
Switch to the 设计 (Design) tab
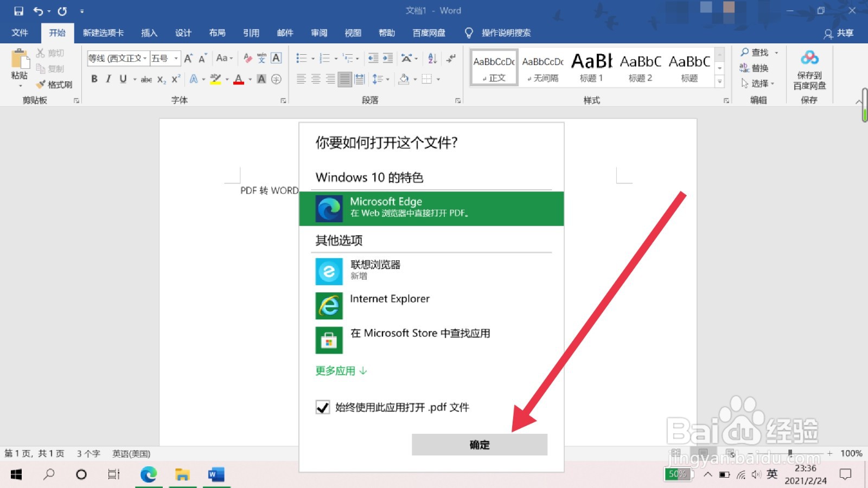(183, 33)
